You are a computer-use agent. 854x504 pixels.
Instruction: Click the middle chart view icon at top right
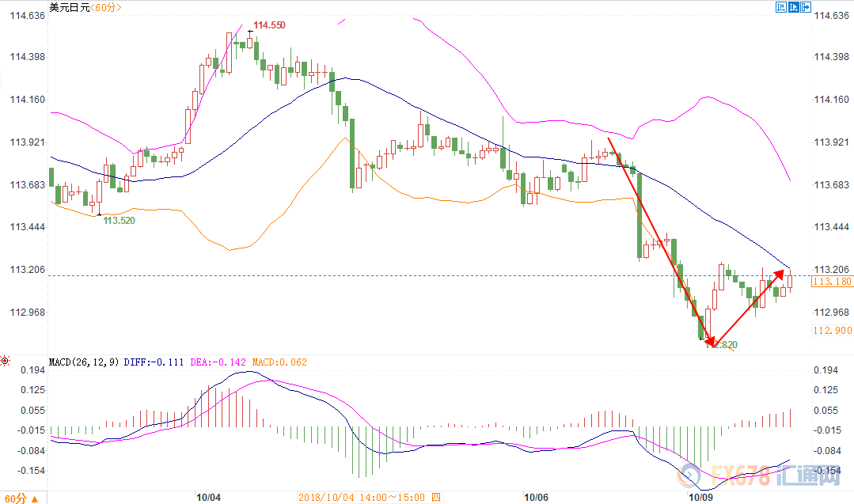pos(793,7)
